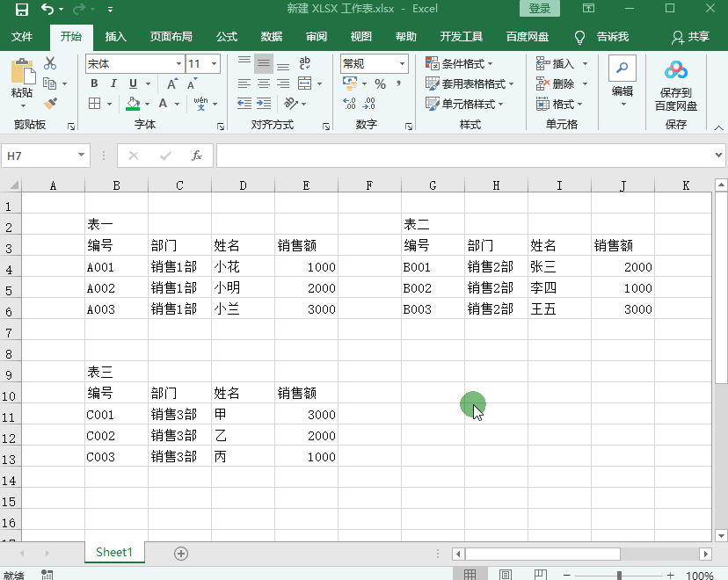The image size is (728, 580).
Task: Open the number format (常规) dropdown
Action: [x=402, y=63]
